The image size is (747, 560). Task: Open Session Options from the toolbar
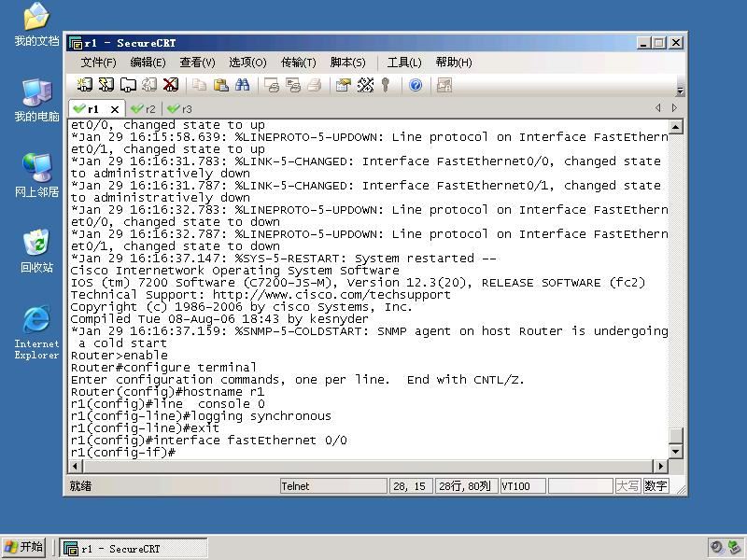pos(343,85)
